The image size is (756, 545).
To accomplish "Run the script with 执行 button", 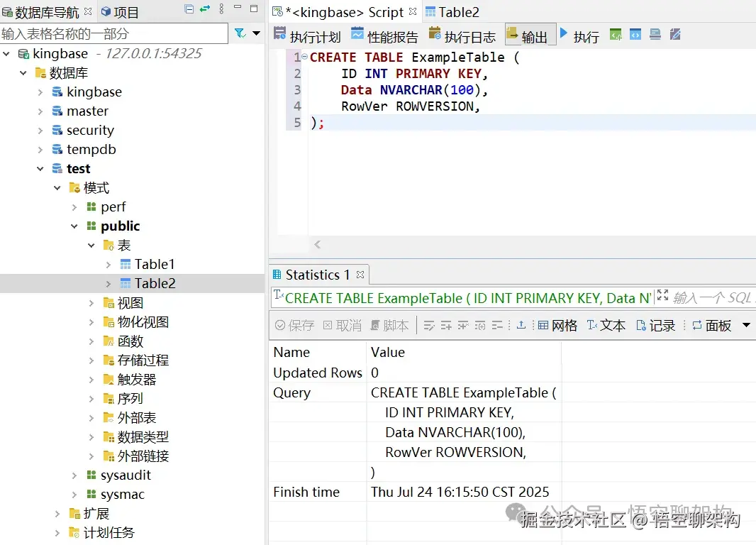I will 579,35.
